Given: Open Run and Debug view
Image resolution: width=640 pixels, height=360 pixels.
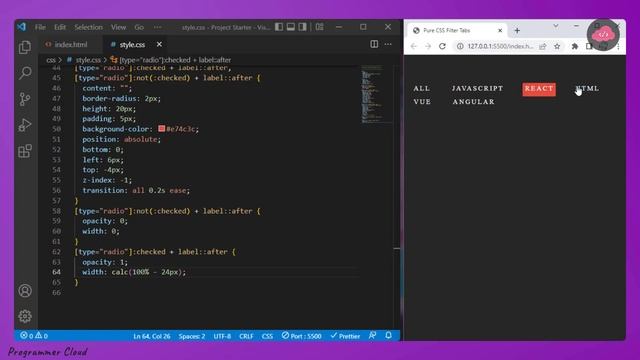Looking at the screenshot, I should coord(25,125).
